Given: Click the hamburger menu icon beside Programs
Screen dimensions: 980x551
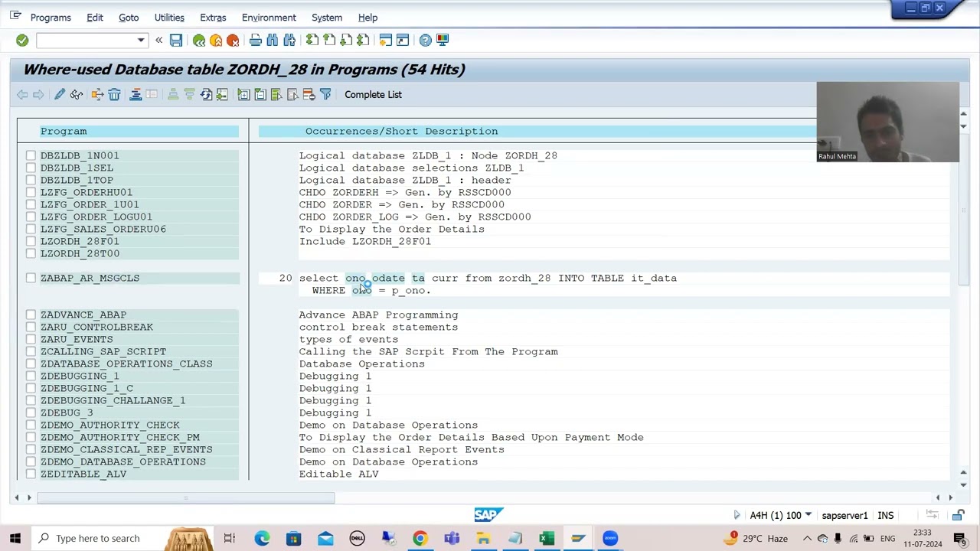Looking at the screenshot, I should click(x=15, y=16).
